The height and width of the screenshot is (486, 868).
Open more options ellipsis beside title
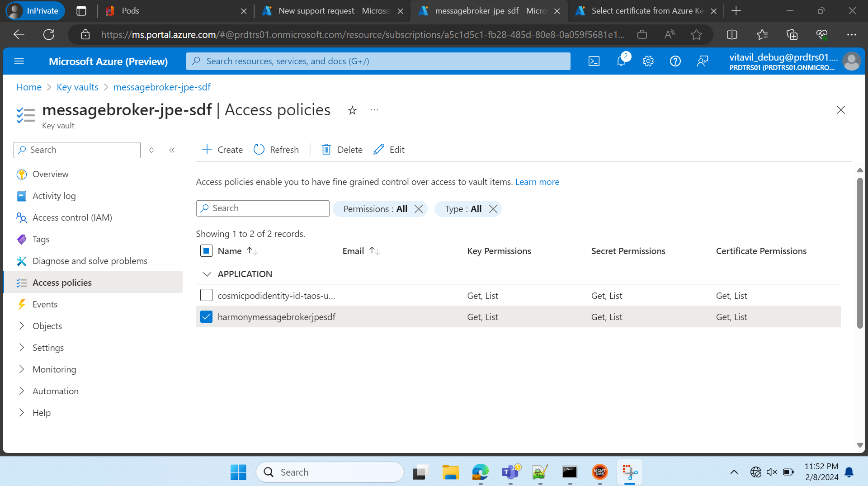[x=374, y=110]
